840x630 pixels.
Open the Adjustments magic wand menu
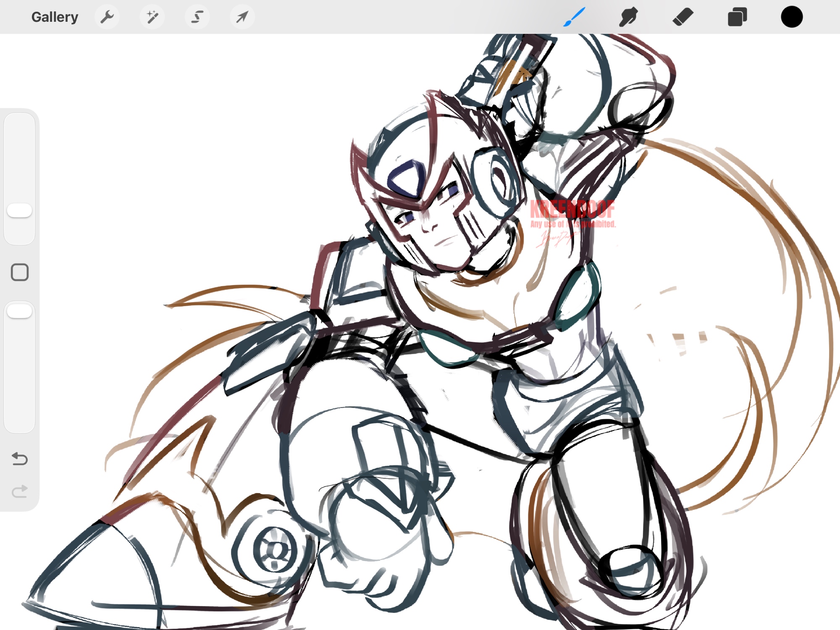[x=152, y=17]
